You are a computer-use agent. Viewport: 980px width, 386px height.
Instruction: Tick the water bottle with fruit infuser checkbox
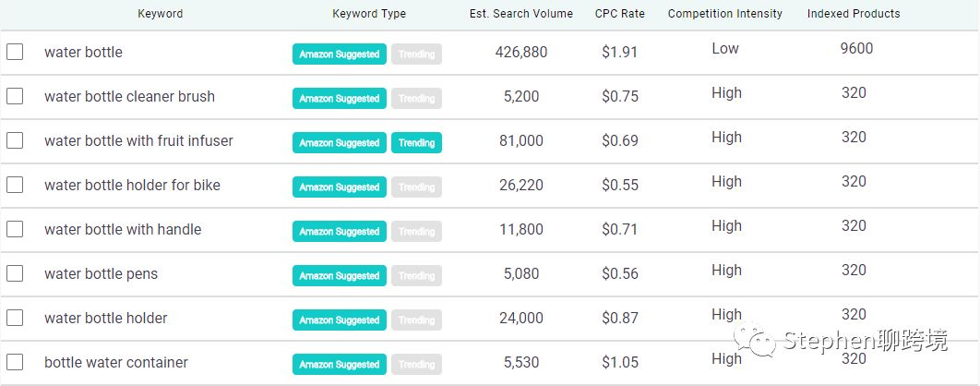point(15,140)
